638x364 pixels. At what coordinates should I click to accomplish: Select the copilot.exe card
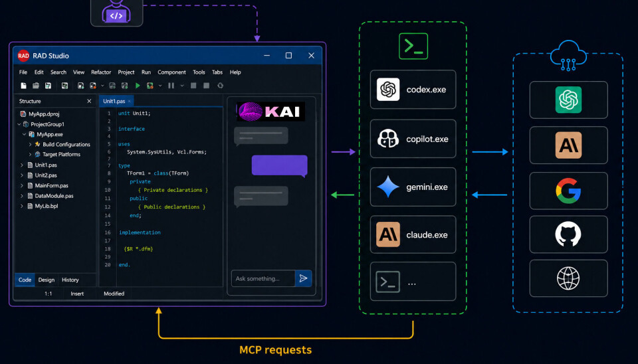click(413, 139)
